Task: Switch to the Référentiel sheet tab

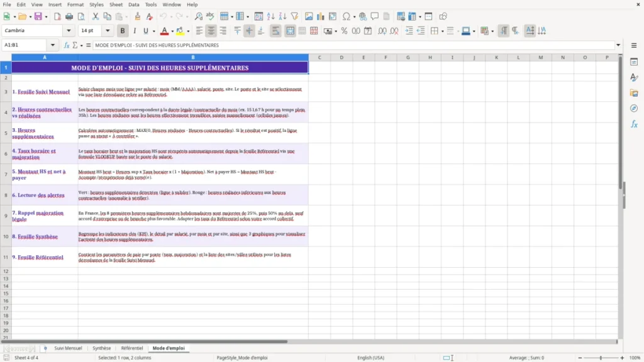Action: 132,348
